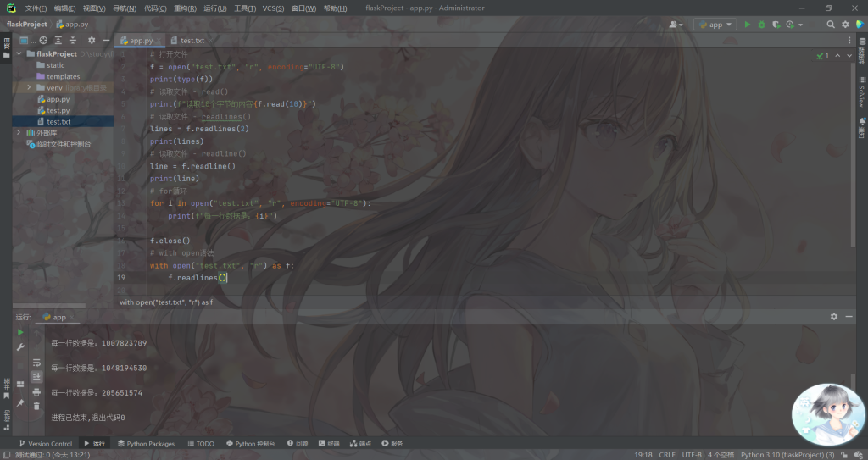Open Search Everywhere magnifier icon
868x460 pixels.
(831, 25)
